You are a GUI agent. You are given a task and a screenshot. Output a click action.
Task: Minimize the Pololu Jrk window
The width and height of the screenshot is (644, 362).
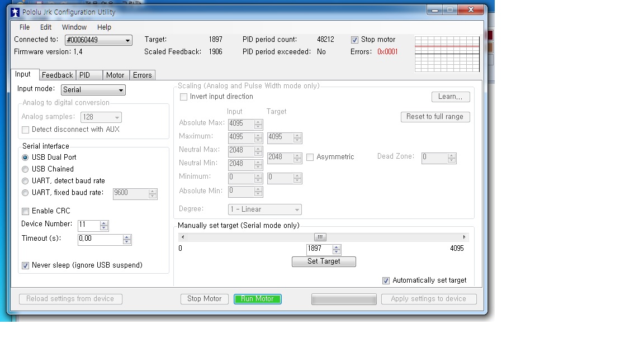(435, 10)
